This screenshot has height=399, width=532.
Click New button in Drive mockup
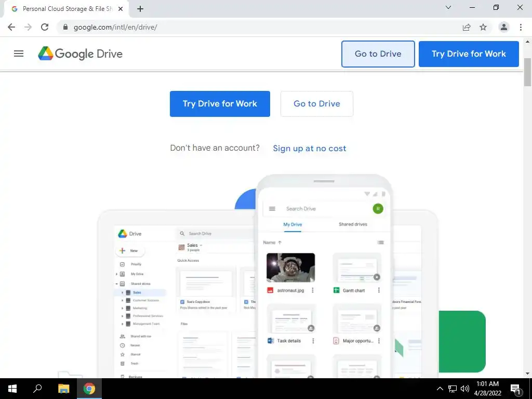click(130, 251)
